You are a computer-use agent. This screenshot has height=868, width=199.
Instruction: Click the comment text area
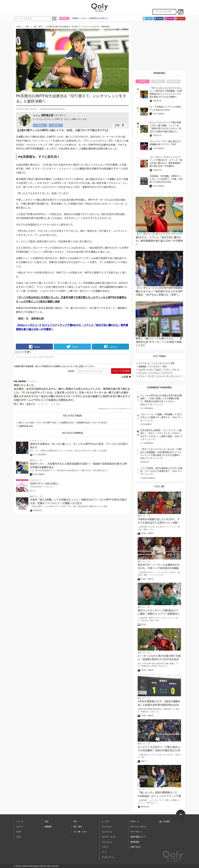click(x=73, y=359)
